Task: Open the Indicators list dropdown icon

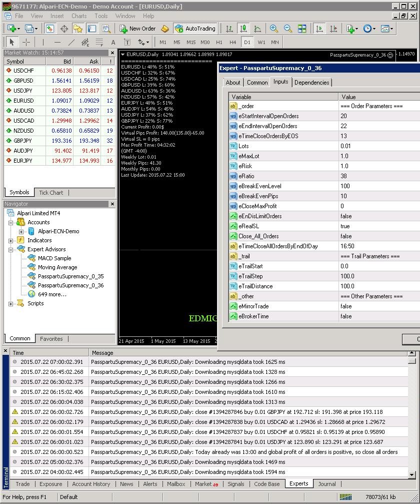Action: (x=352, y=29)
